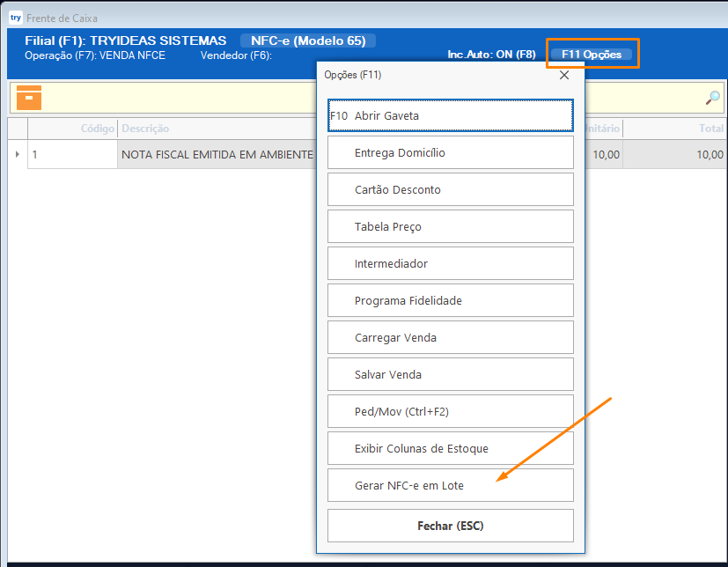Image resolution: width=728 pixels, height=567 pixels.
Task: Click code cell with value 1
Action: coord(72,154)
